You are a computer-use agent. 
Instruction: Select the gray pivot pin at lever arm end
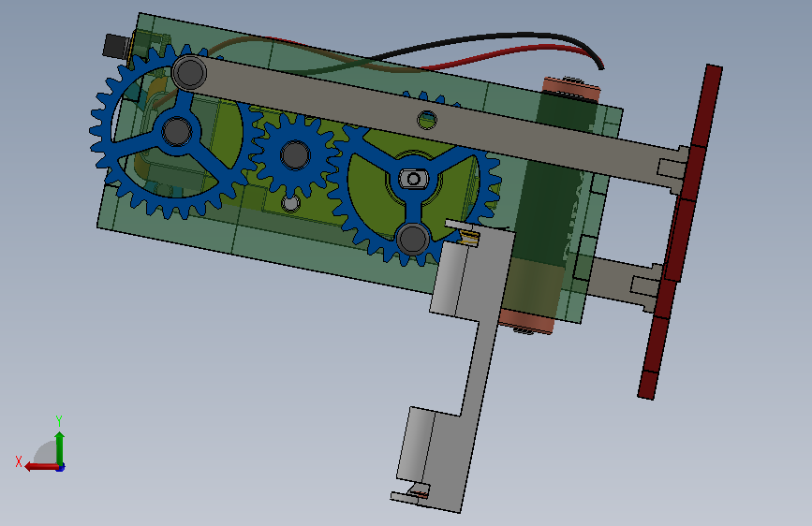pos(189,72)
